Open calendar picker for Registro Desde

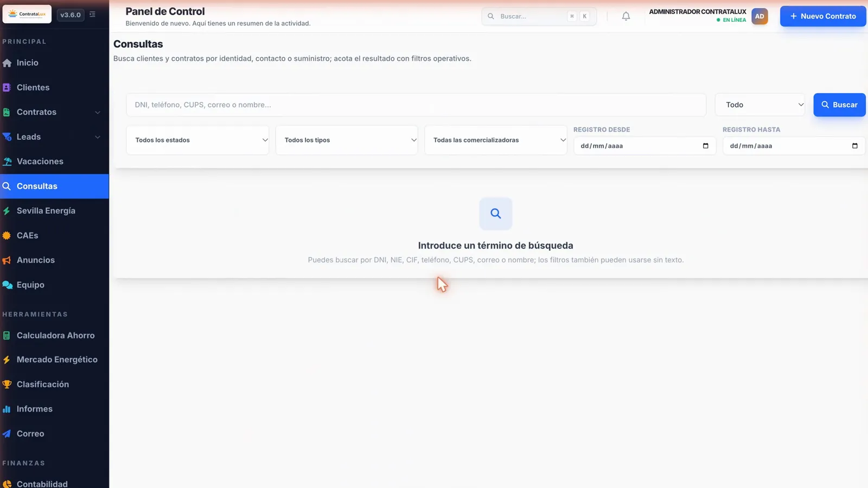click(x=705, y=146)
